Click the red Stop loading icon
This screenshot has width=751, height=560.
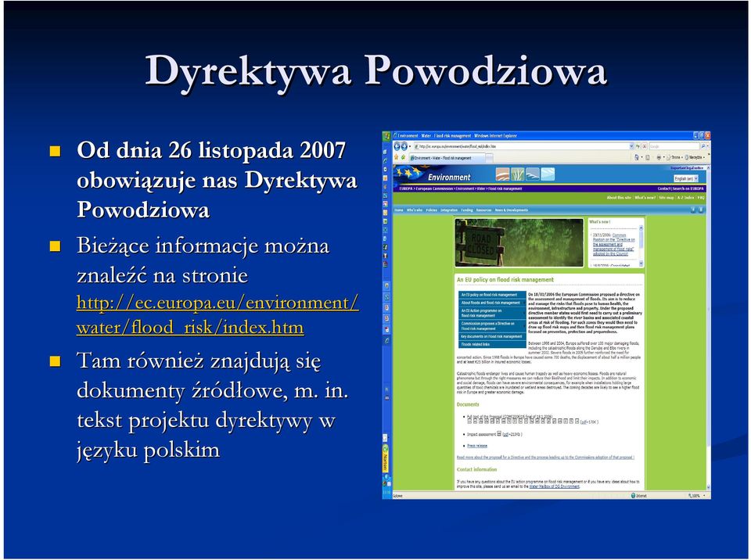tap(645, 146)
